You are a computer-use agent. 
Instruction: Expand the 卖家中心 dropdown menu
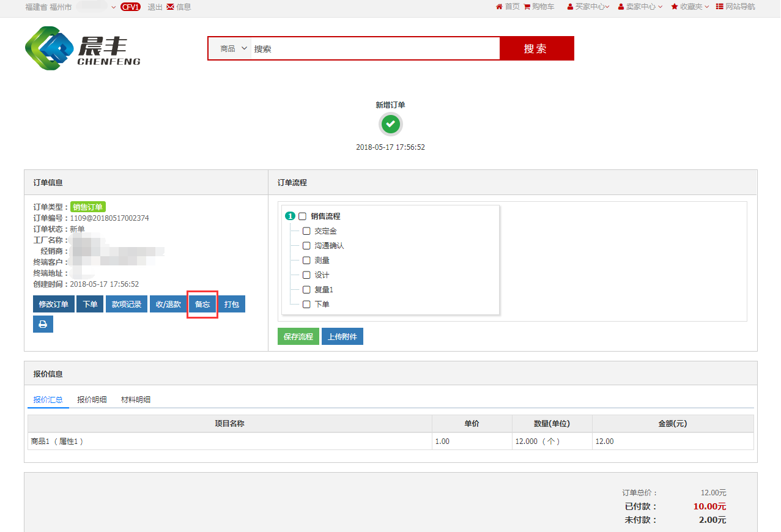pos(640,7)
